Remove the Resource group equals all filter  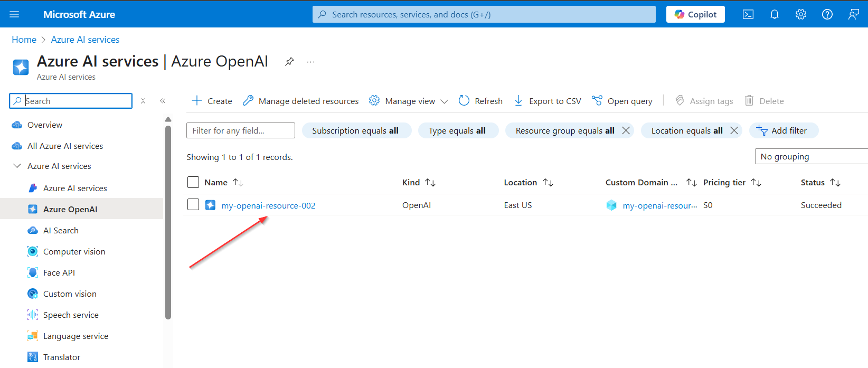tap(626, 130)
